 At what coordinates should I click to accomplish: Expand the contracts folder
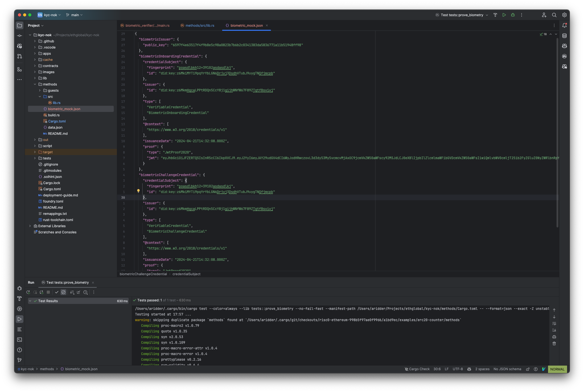(x=35, y=66)
